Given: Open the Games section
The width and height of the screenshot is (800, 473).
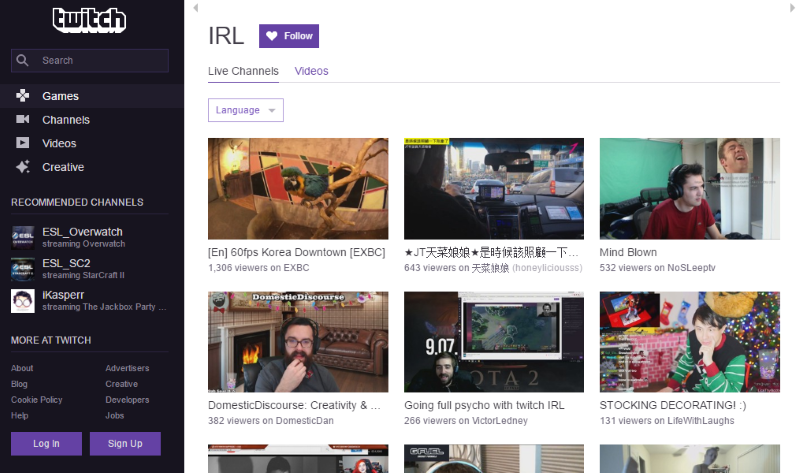Looking at the screenshot, I should (x=92, y=96).
